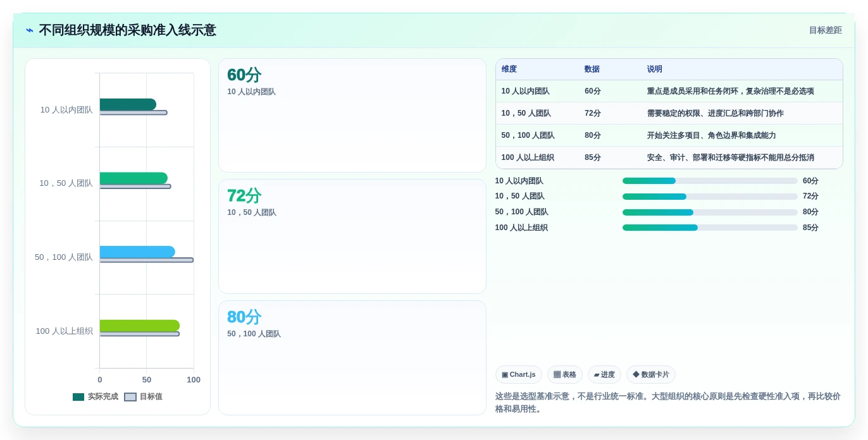This screenshot has width=868, height=440.
Task: Click the description 重点是成员采用和任务闭环
Action: click(731, 91)
